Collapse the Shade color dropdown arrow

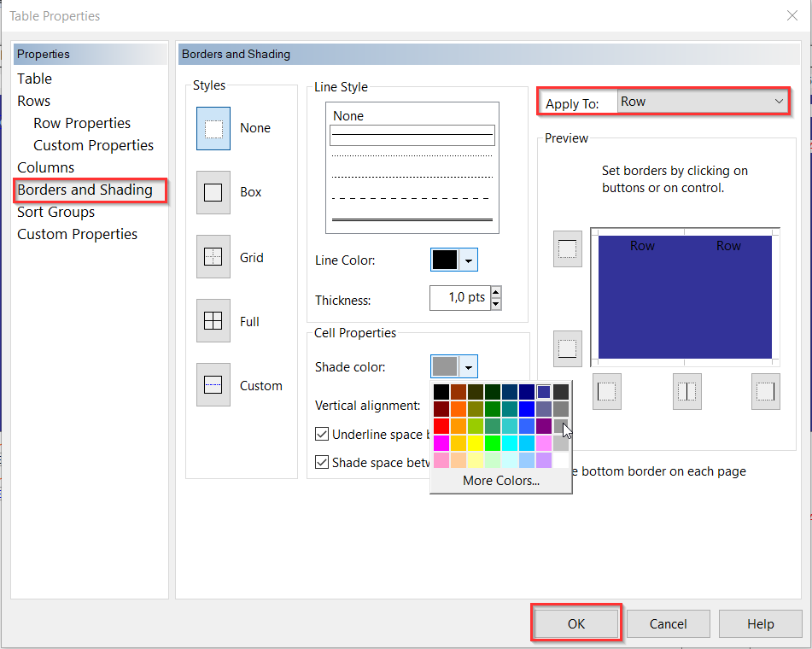click(469, 367)
